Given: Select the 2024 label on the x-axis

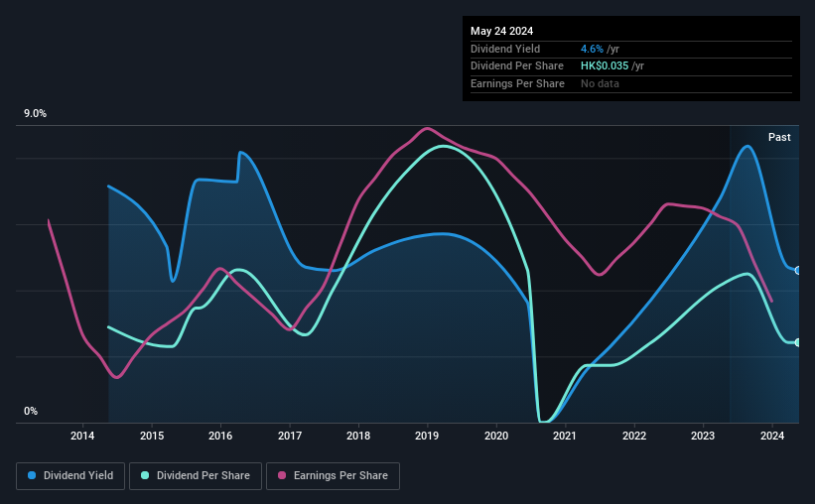Looking at the screenshot, I should [x=772, y=436].
